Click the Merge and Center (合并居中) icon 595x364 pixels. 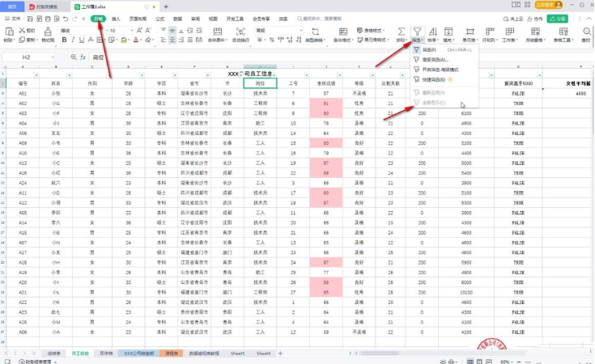[216, 32]
